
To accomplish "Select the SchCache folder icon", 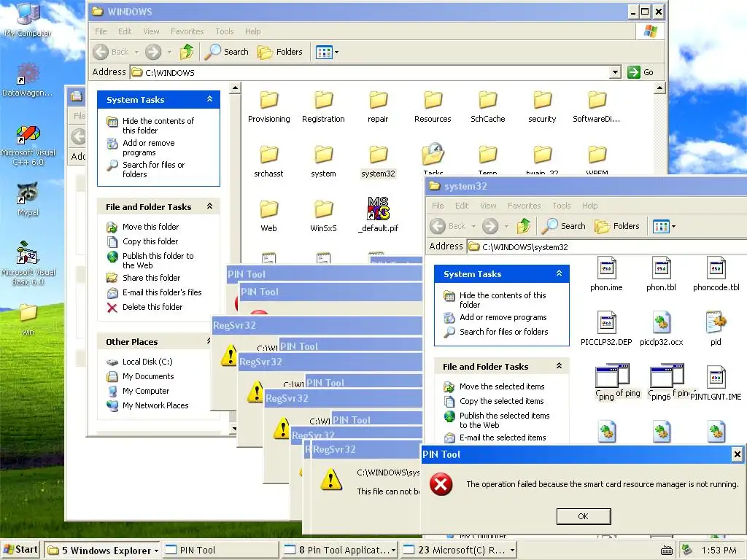I will [x=488, y=100].
